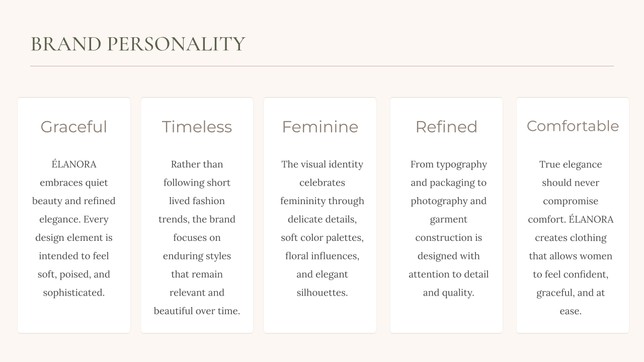Select the Timeless heading

(197, 127)
